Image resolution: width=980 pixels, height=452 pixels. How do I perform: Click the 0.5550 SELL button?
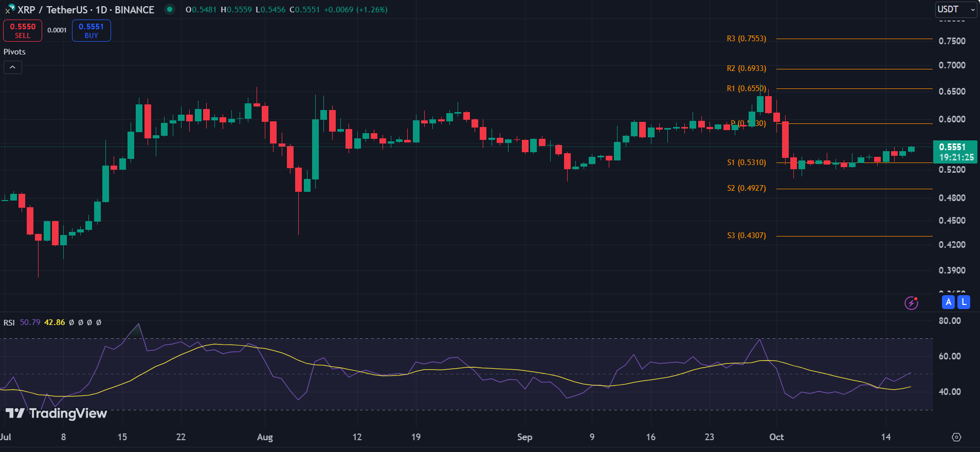23,30
